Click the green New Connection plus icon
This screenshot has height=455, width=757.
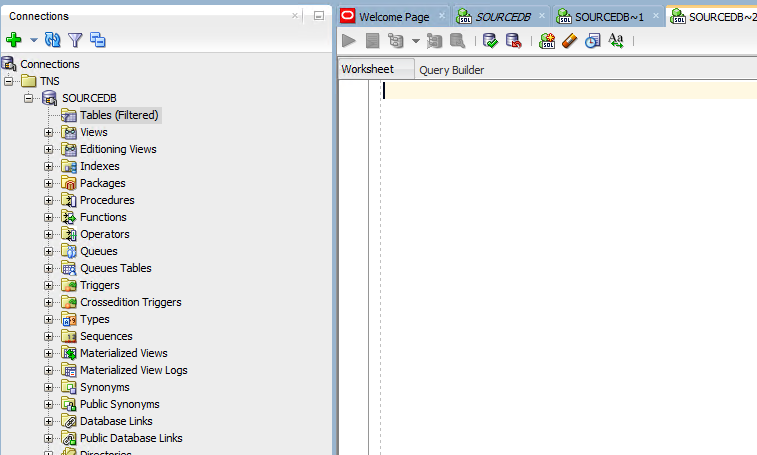pyautogui.click(x=13, y=40)
